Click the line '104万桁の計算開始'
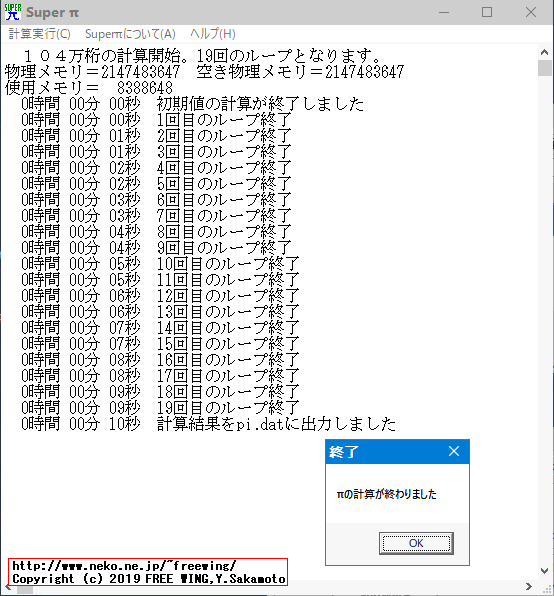The image size is (554, 596). coord(203,56)
